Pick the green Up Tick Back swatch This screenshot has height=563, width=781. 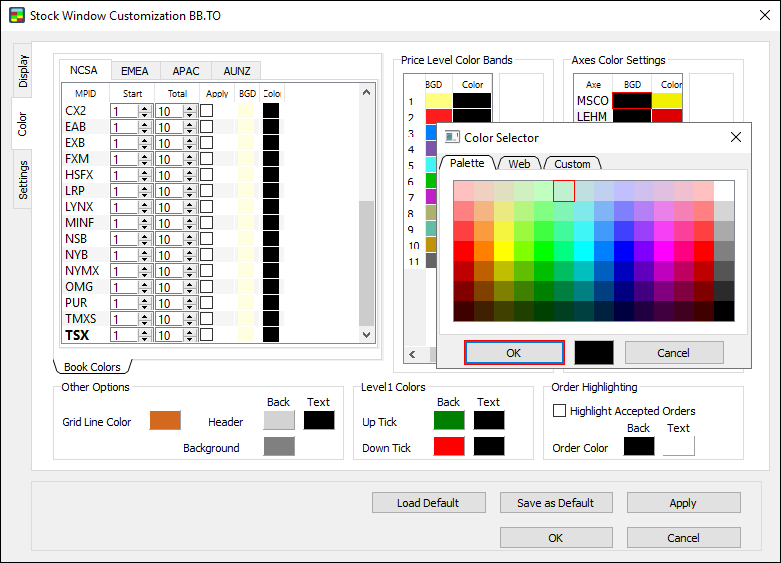449,421
